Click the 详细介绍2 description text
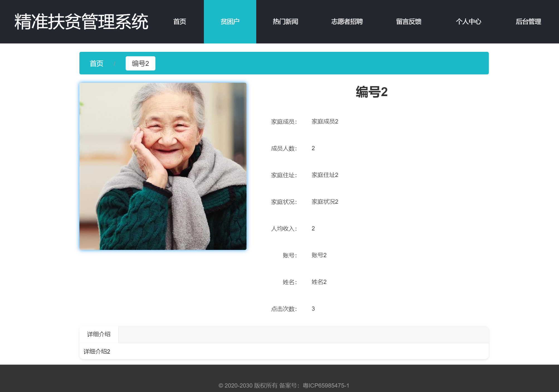 click(x=97, y=352)
